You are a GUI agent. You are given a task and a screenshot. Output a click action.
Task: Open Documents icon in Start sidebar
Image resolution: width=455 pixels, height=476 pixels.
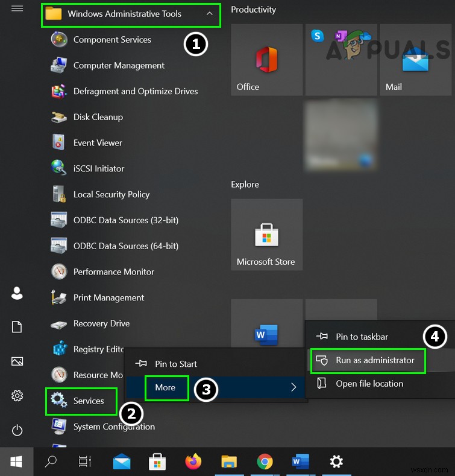17,327
